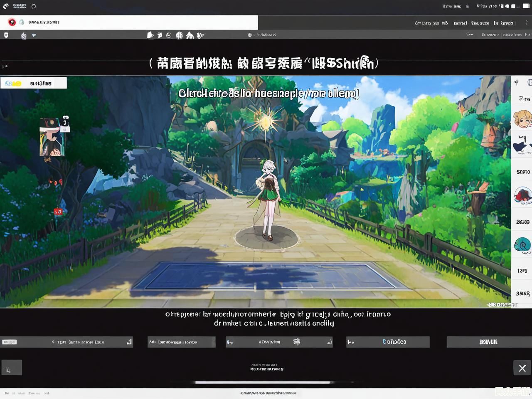Expand the chevron at the right end of the tab bar
The height and width of the screenshot is (399, 532).
point(527,23)
